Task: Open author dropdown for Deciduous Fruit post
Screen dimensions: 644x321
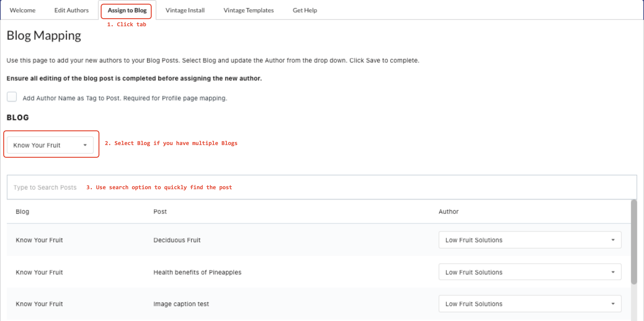Action: [x=530, y=240]
